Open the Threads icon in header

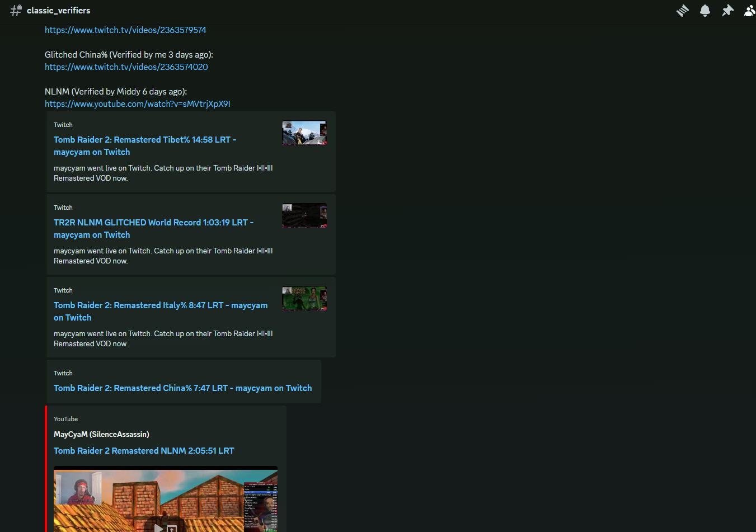[682, 11]
